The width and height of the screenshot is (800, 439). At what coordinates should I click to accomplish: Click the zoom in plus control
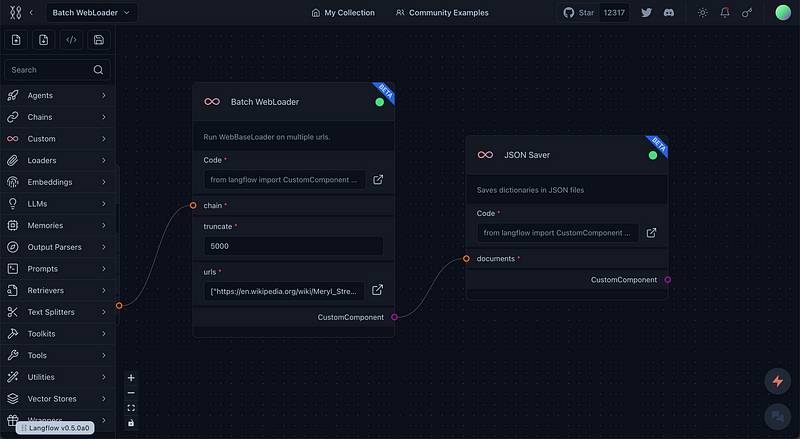coord(131,378)
